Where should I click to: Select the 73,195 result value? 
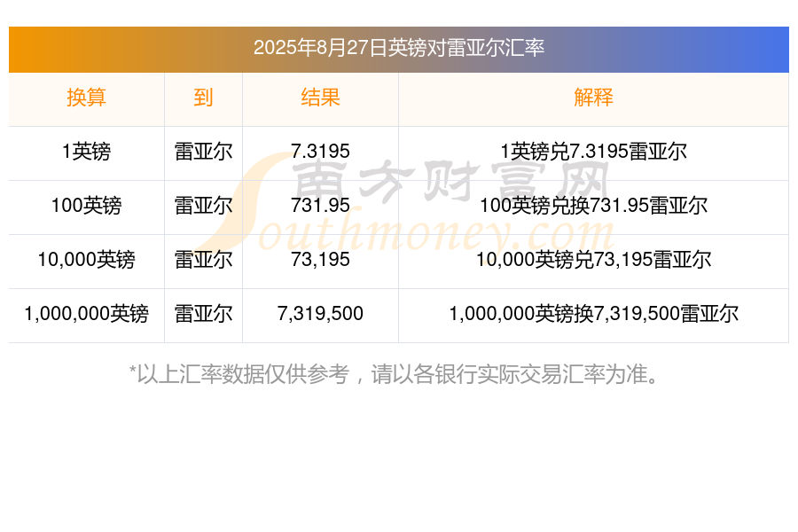pos(320,260)
